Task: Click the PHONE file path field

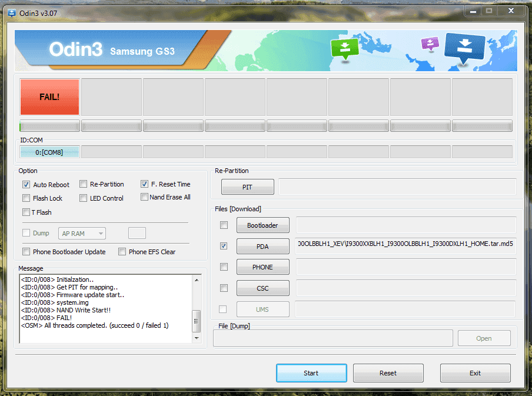Action: pyautogui.click(x=406, y=267)
